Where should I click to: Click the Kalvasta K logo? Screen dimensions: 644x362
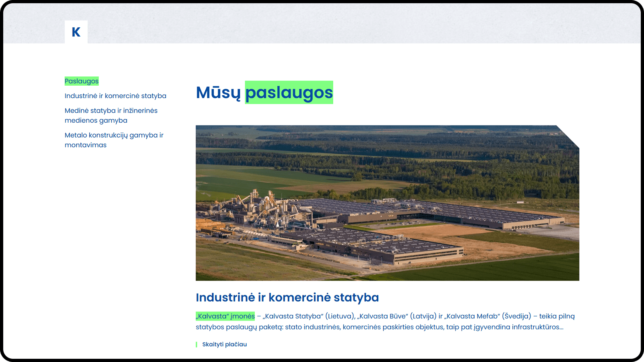[x=76, y=32]
